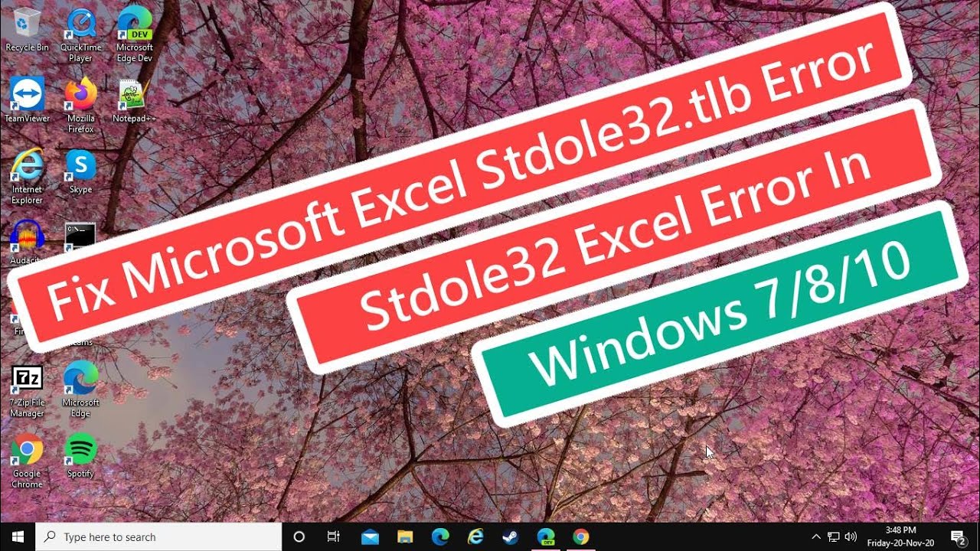The height and width of the screenshot is (551, 980).
Task: Switch to Edge Dev on the taskbar
Action: point(546,536)
